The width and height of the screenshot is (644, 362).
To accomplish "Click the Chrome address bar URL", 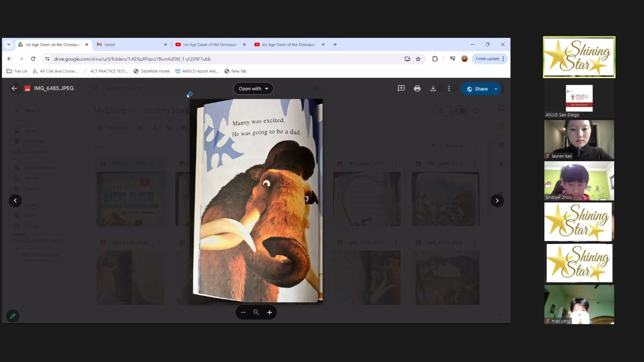I will pos(132,59).
